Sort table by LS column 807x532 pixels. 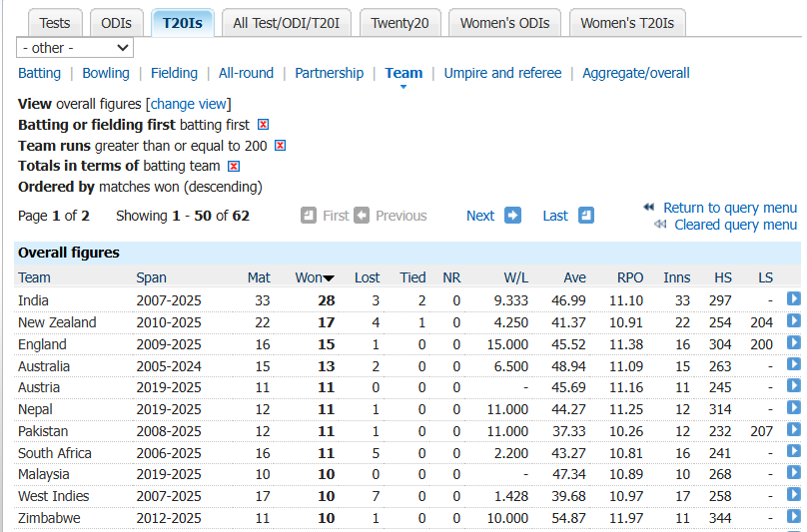(x=766, y=277)
